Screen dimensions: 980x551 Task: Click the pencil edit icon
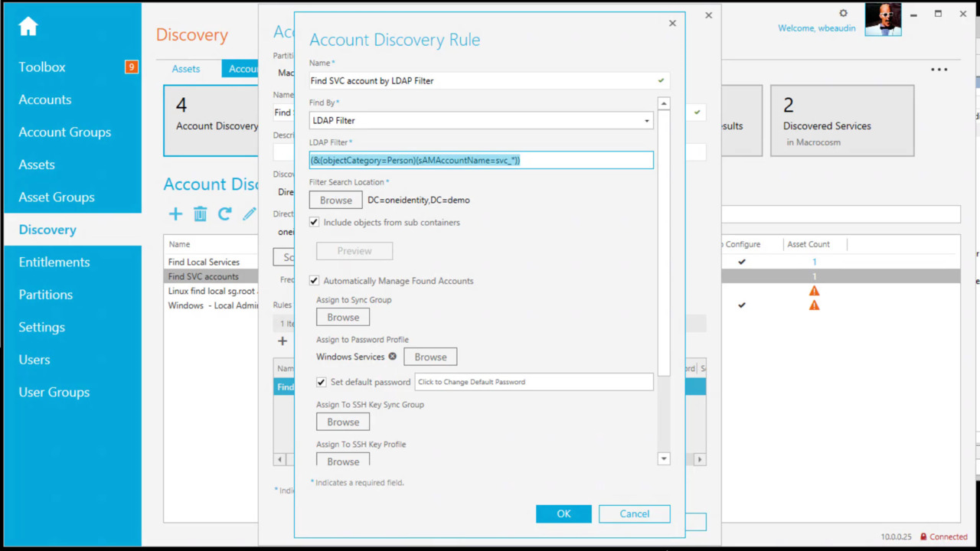(x=249, y=214)
